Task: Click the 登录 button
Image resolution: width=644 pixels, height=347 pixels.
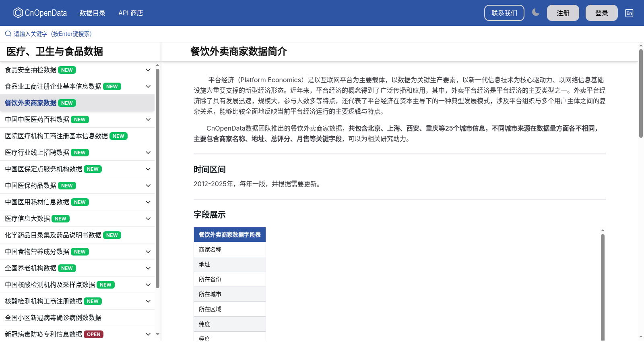Action: [x=602, y=13]
